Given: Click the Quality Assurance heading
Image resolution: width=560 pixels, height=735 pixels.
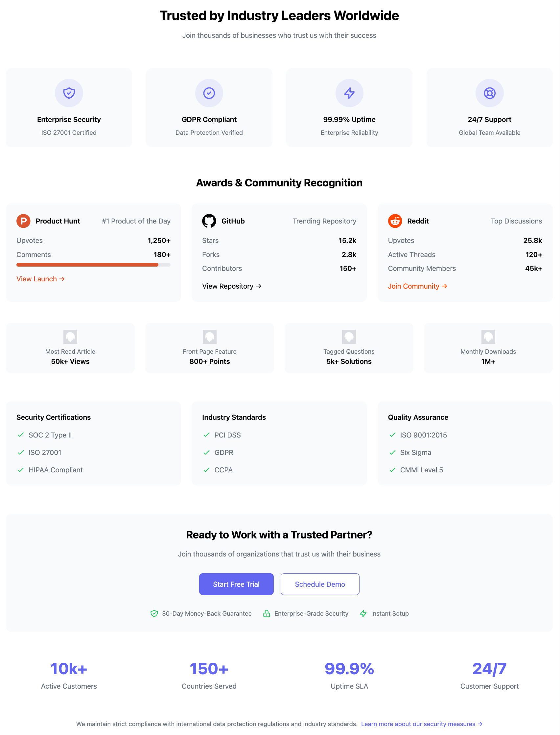Looking at the screenshot, I should click(418, 417).
